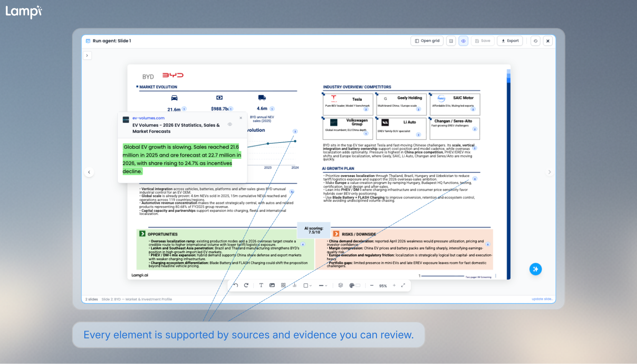The width and height of the screenshot is (637, 364).
Task: Click the truck icon above 4.6m
Action: click(262, 98)
